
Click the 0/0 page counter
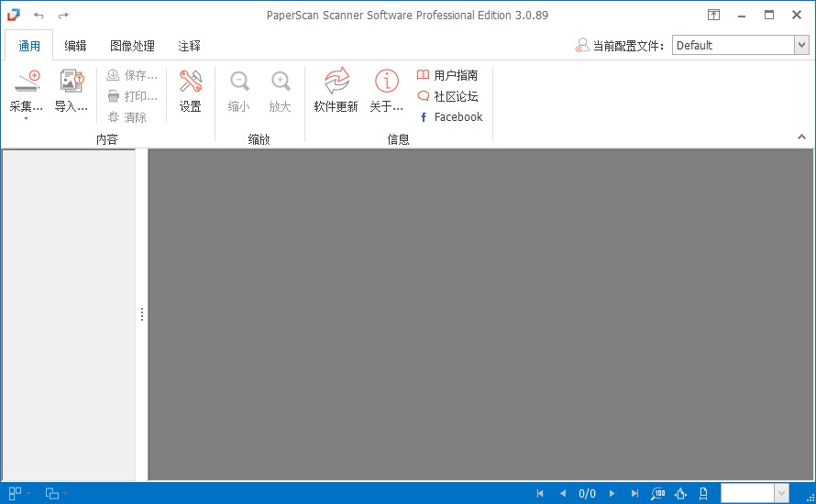tap(587, 493)
